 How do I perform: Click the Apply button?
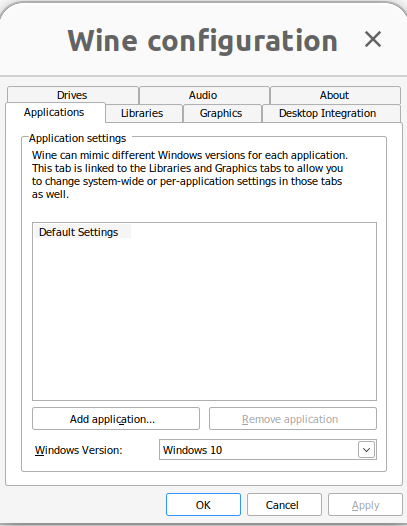click(x=365, y=505)
